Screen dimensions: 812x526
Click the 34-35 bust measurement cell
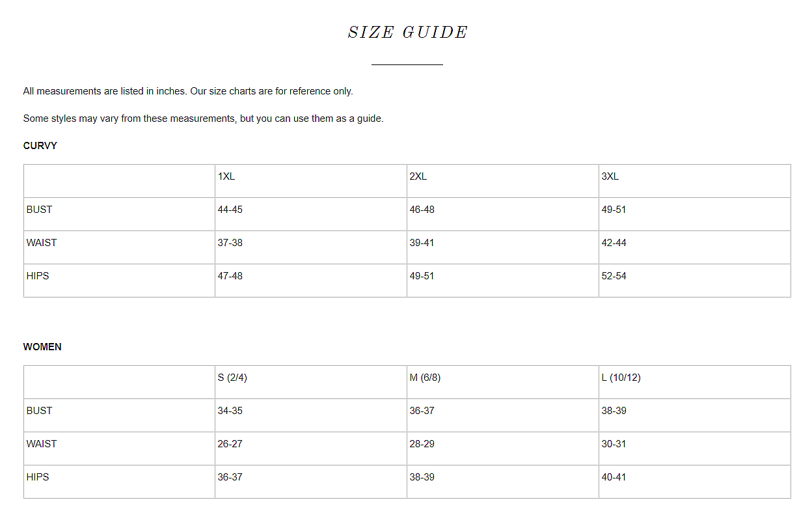pos(230,411)
